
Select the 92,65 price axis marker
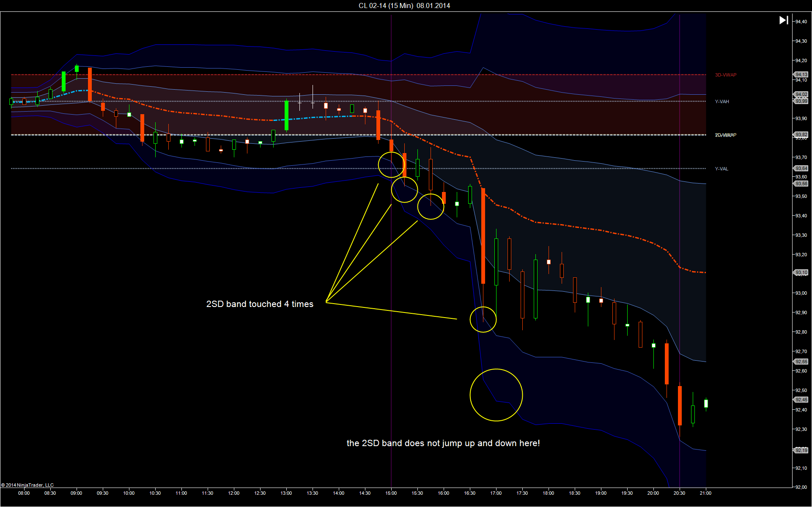801,362
